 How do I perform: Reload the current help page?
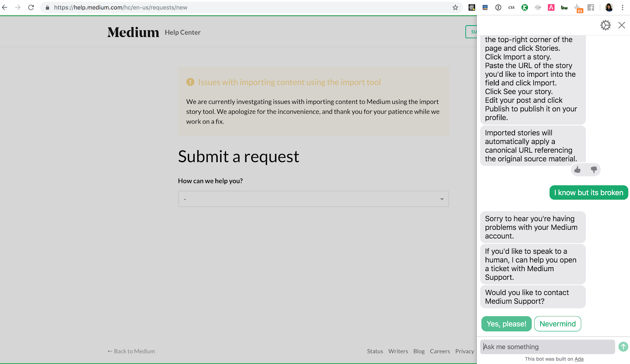(31, 7)
